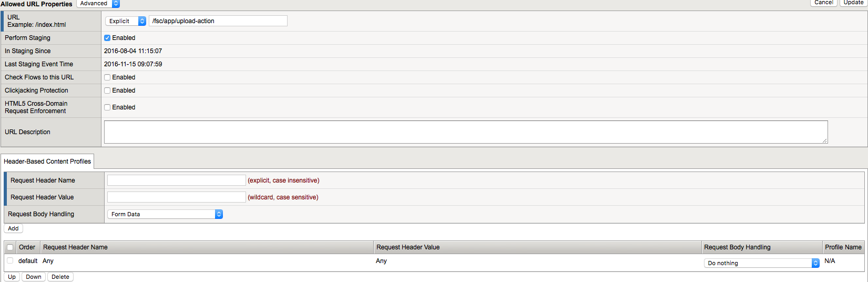Tick the select-all checkbox in table header

pyautogui.click(x=10, y=247)
